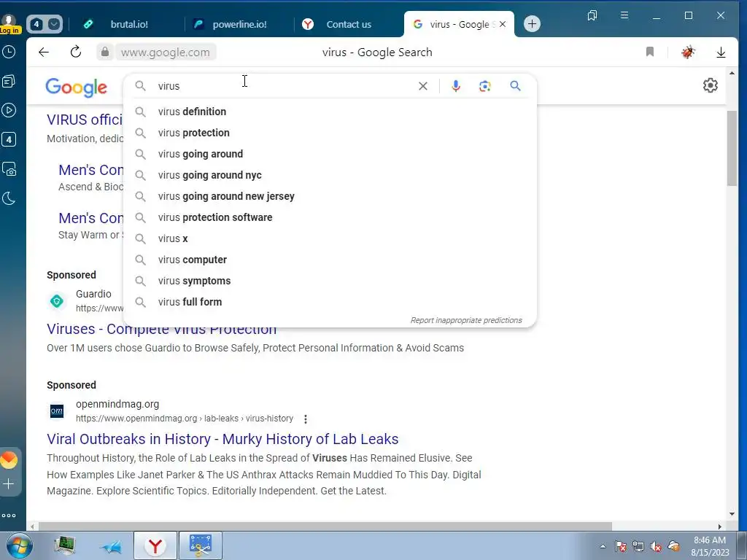Submit search with blue magnifier
Screen dimensions: 747x560
point(516,86)
